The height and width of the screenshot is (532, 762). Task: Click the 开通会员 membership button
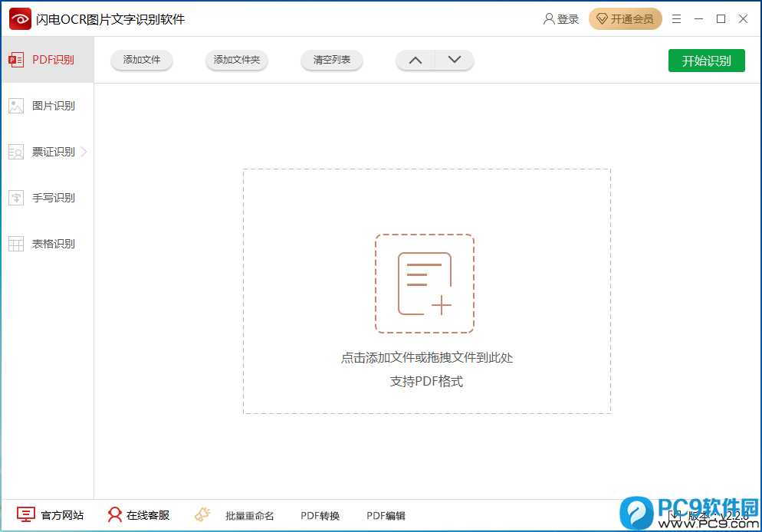[626, 19]
